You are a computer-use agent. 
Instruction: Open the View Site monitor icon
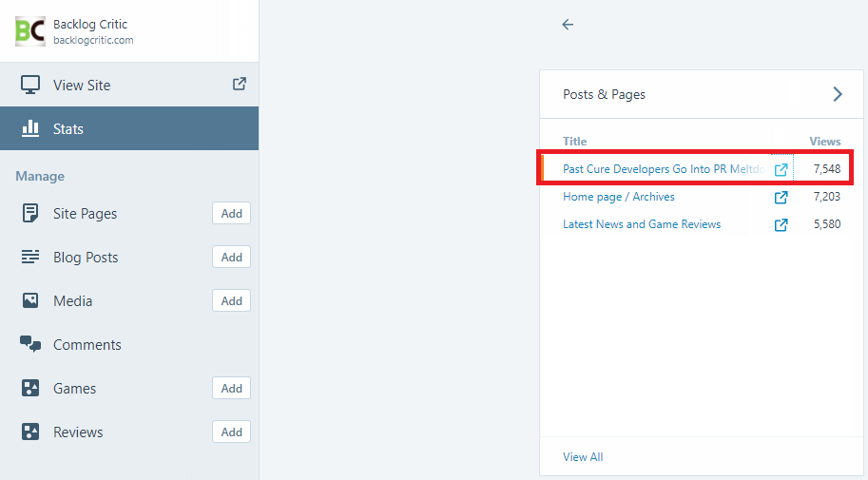[29, 85]
